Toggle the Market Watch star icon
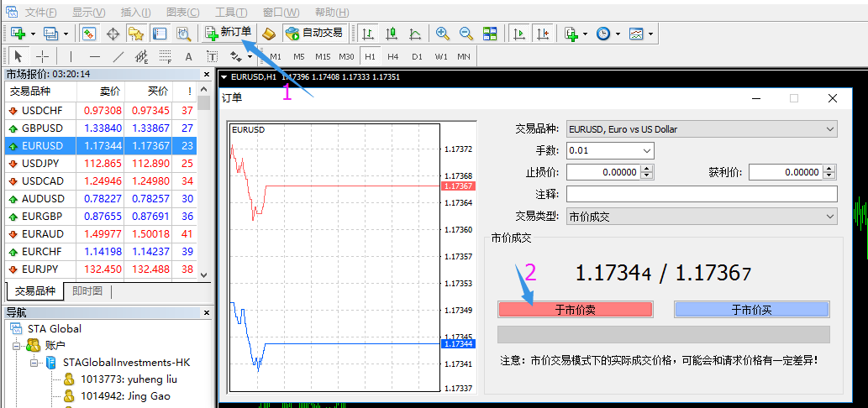This screenshot has height=408, width=868. click(x=136, y=34)
